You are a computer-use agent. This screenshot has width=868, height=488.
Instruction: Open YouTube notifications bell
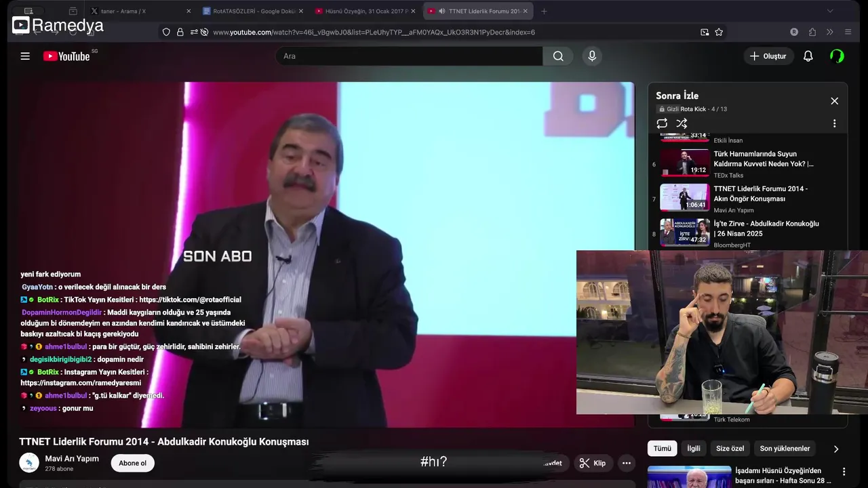click(808, 56)
